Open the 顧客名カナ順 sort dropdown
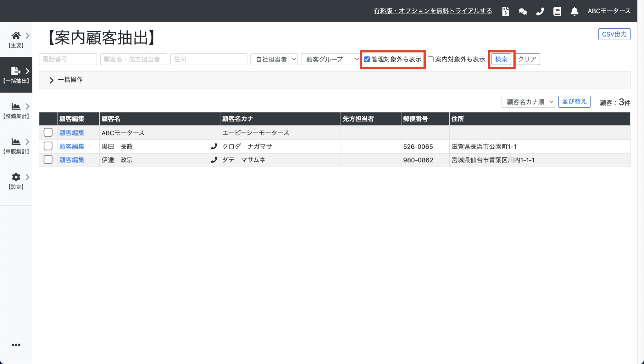 (x=528, y=102)
